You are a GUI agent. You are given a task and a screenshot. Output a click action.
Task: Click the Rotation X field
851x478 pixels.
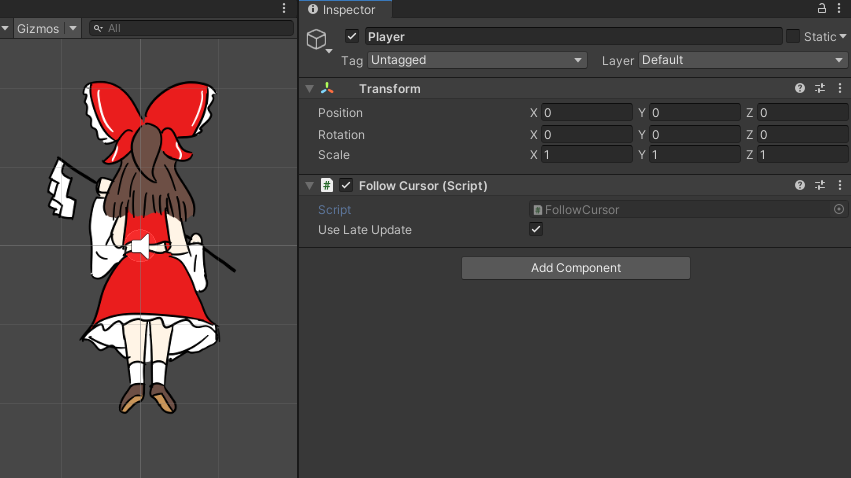[x=587, y=134]
